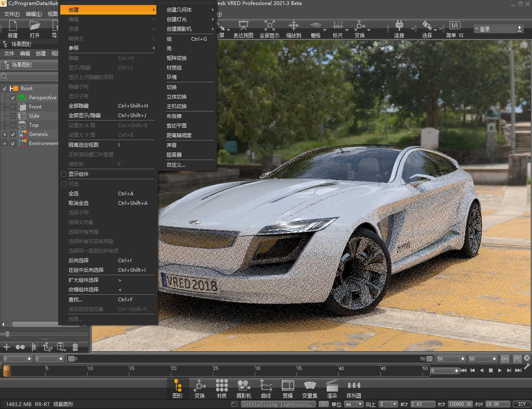The width and height of the screenshot is (532, 409).
Task: Jump to the timeline end
Action: point(518,370)
